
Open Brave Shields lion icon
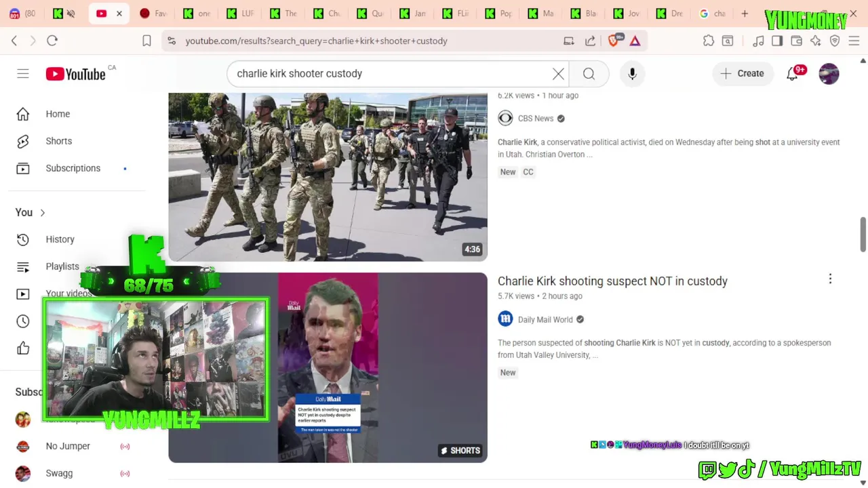click(x=614, y=41)
